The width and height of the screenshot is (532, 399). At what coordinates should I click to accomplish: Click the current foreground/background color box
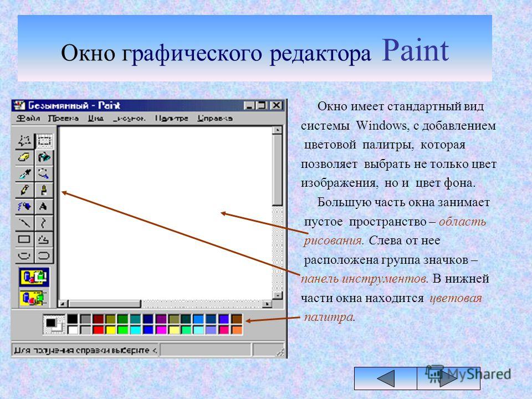pyautogui.click(x=54, y=324)
